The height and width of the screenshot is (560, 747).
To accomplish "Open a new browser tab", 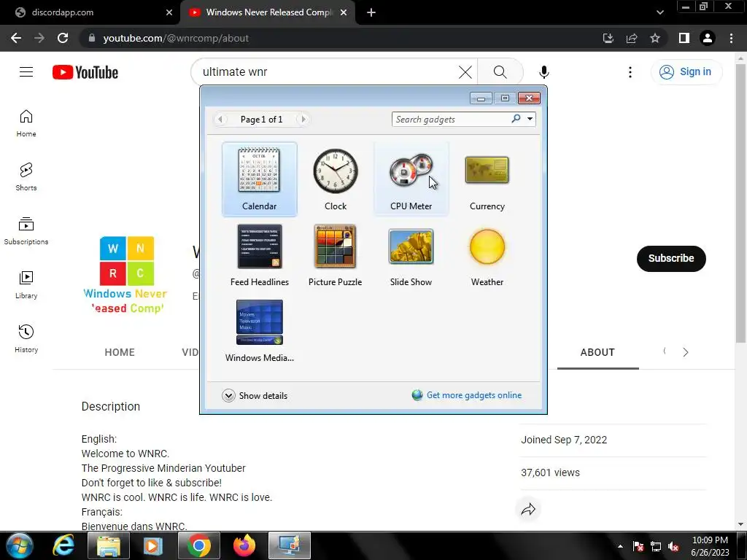I will (371, 12).
